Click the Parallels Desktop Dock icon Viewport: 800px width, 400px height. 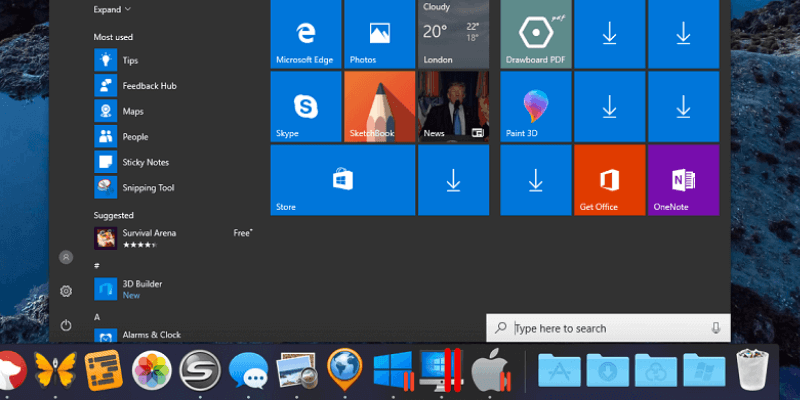click(x=441, y=370)
